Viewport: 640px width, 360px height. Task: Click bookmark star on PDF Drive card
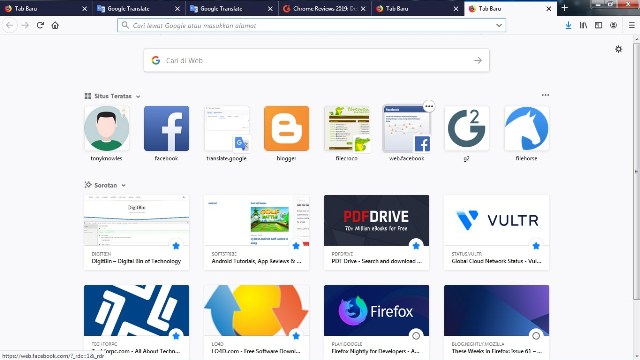tap(416, 246)
